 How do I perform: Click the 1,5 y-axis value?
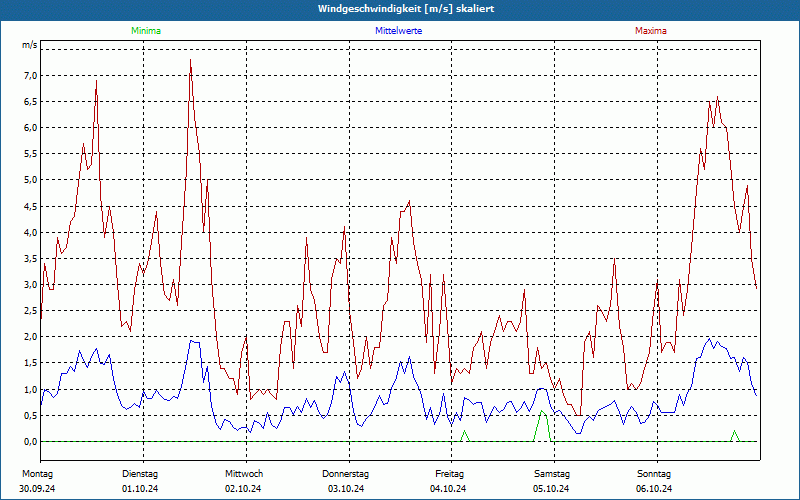[x=31, y=363]
